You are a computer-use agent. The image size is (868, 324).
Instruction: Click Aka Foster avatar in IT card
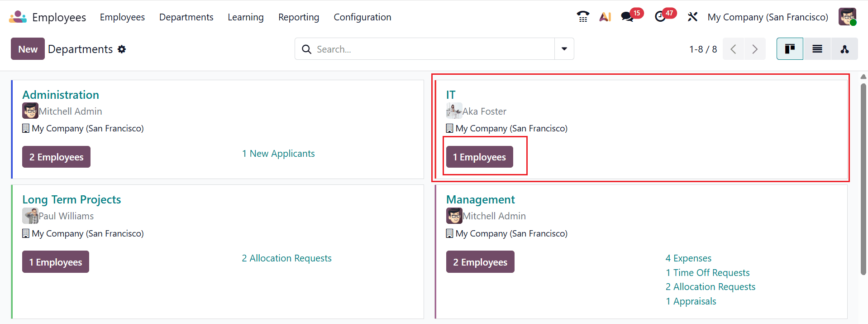click(454, 111)
